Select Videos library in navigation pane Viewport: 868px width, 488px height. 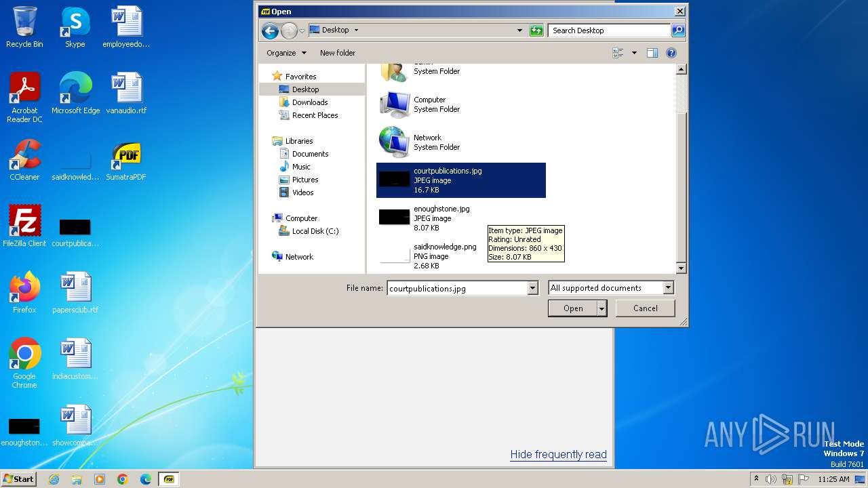click(296, 192)
